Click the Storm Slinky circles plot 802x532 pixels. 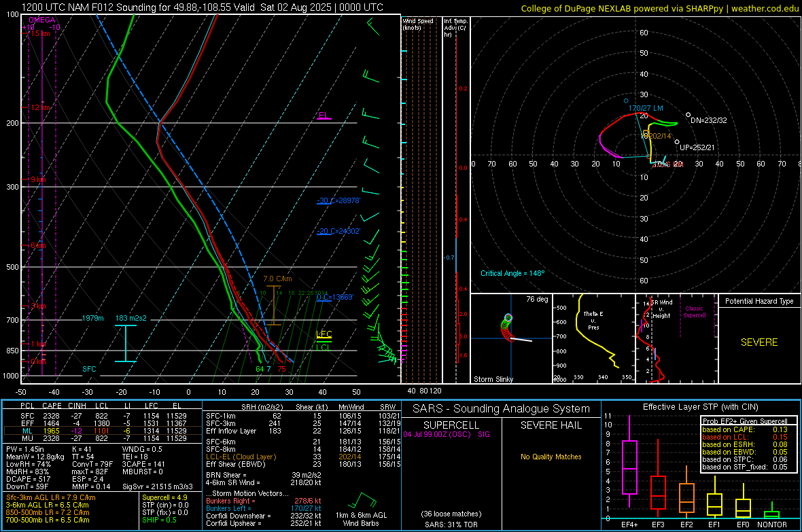coord(506,327)
